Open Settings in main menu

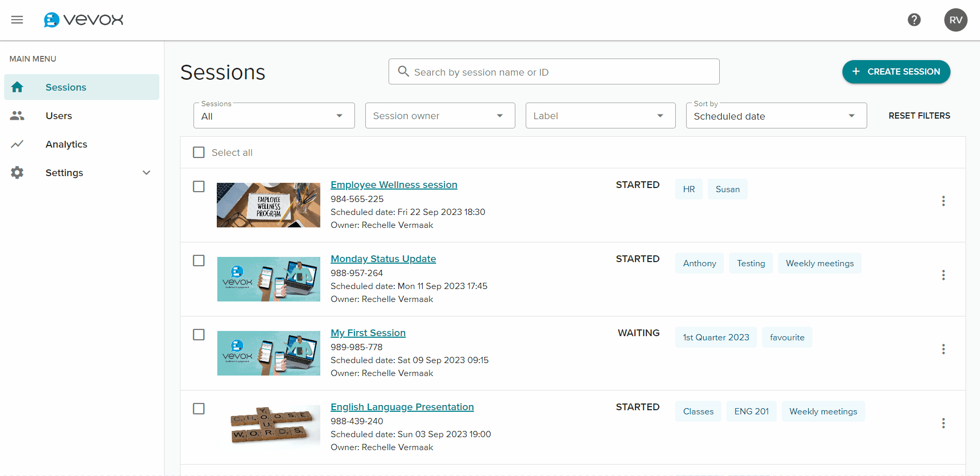coord(82,172)
